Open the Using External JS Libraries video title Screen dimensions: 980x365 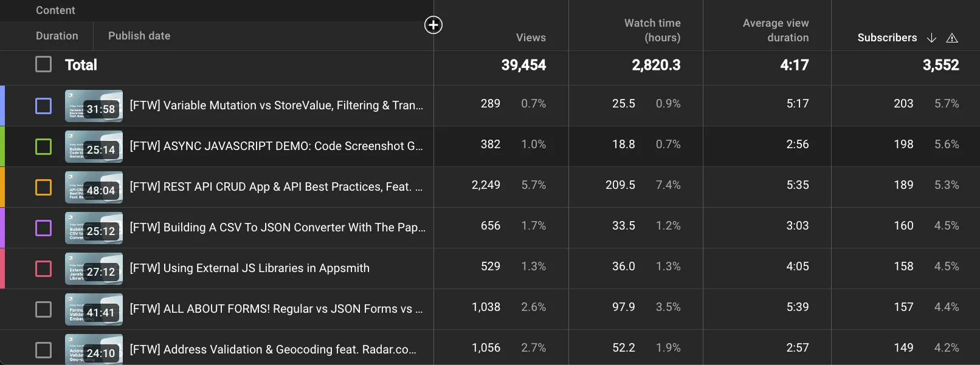(x=249, y=268)
